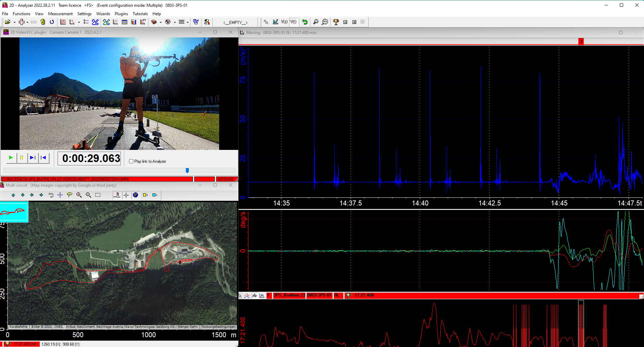Click the green undo arrow icon

(305, 22)
